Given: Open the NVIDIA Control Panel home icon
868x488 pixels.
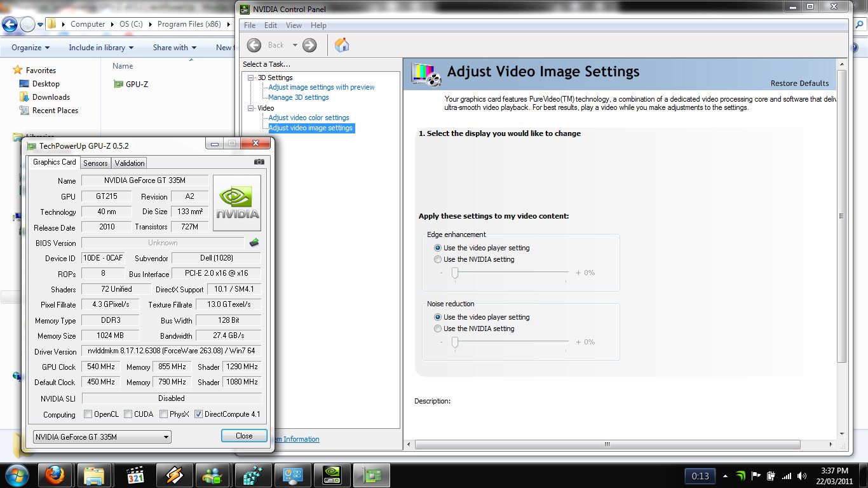Looking at the screenshot, I should (342, 45).
